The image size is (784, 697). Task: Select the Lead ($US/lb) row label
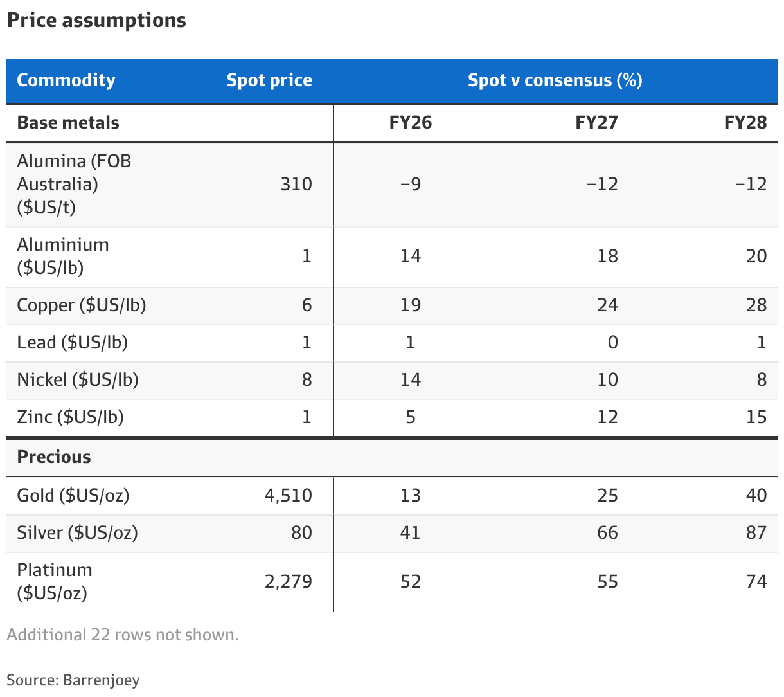[x=73, y=342]
